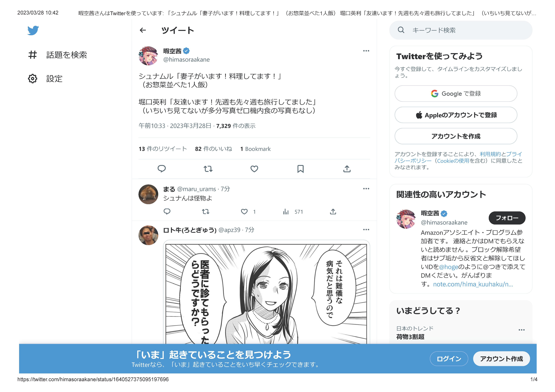555x392 pixels.
Task: Like the main tweet with the heart icon
Action: tap(254, 169)
